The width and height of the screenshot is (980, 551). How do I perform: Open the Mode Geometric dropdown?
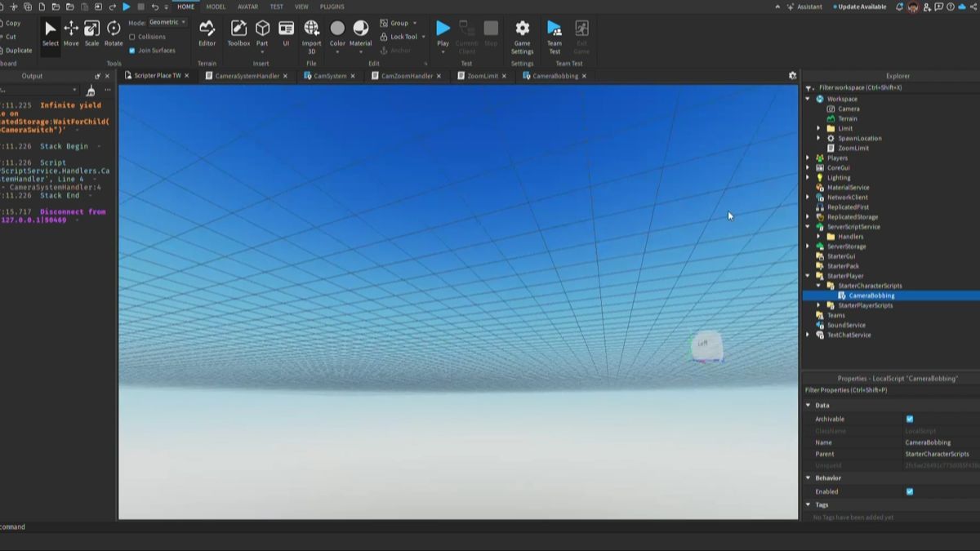coord(167,22)
